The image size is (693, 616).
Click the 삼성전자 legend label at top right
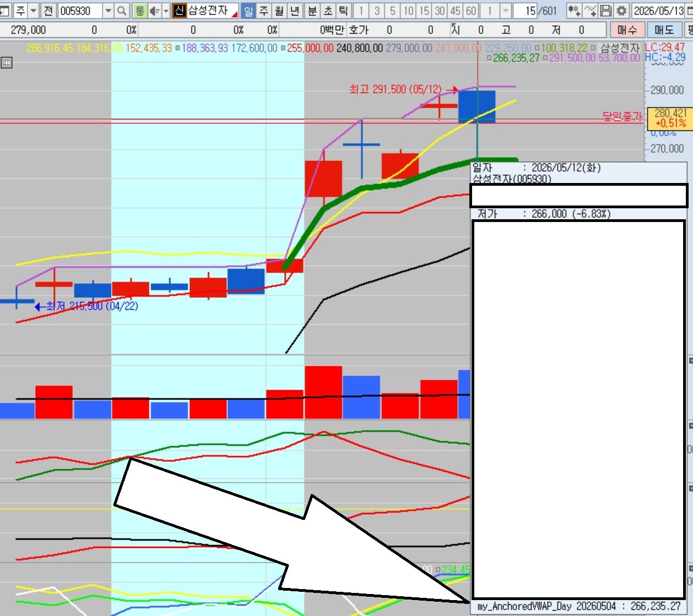point(620,48)
